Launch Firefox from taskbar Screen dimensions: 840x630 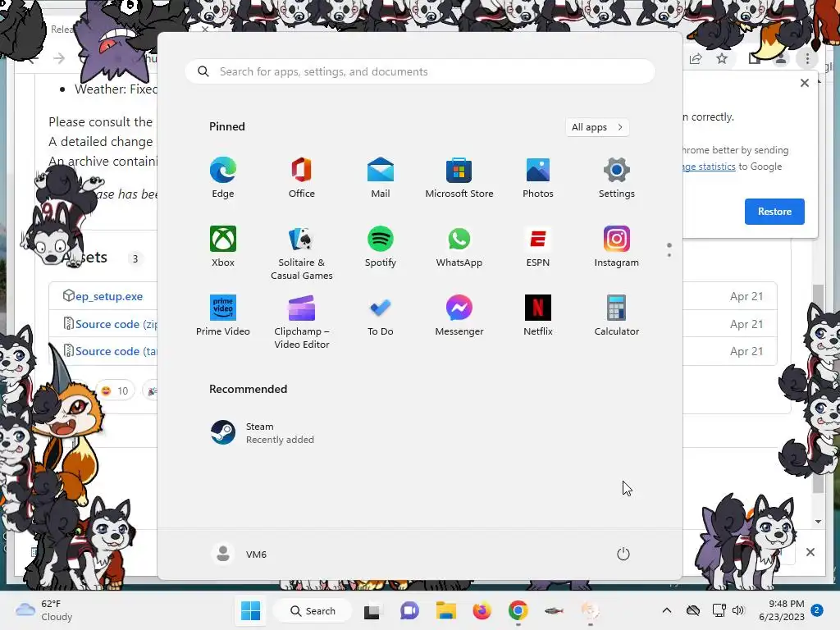click(x=482, y=610)
